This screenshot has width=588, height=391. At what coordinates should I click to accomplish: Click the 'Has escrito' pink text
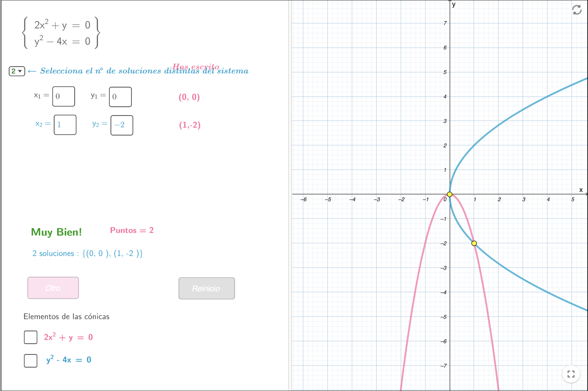point(196,67)
